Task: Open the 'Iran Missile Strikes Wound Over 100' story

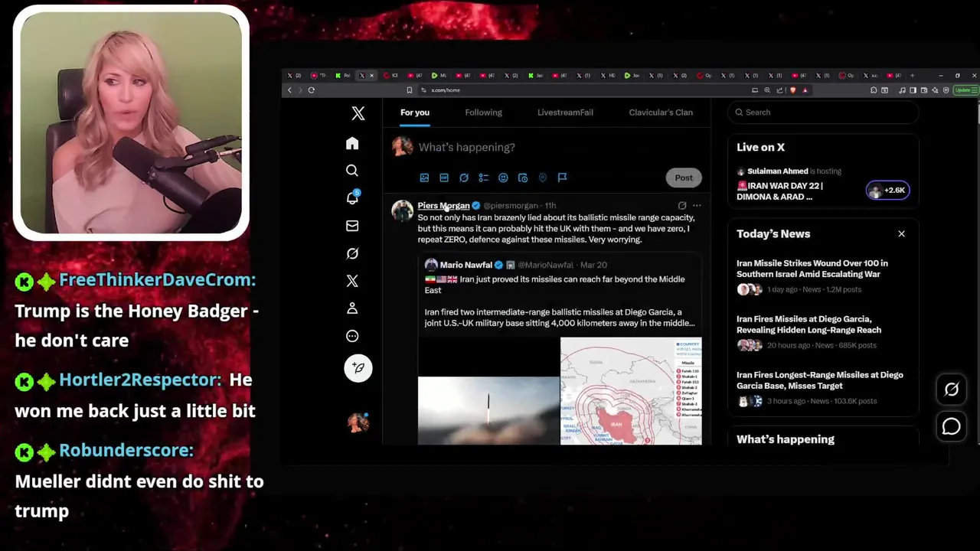Action: click(812, 269)
